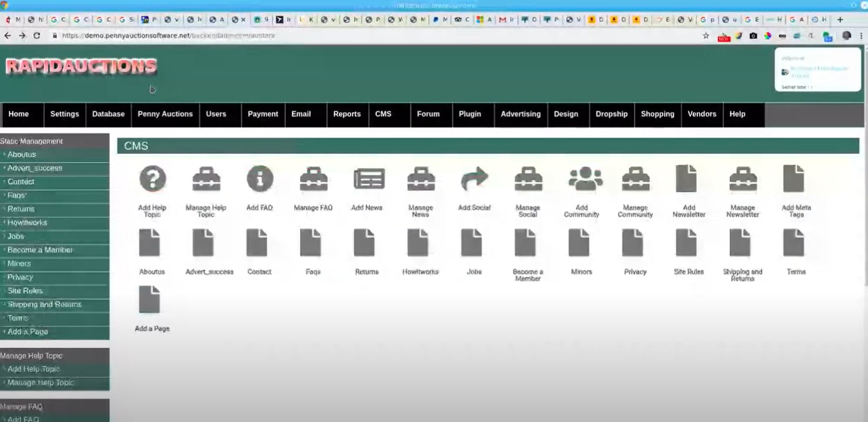This screenshot has width=868, height=422.
Task: Select Manage Help Topic sidebar link
Action: tap(41, 383)
